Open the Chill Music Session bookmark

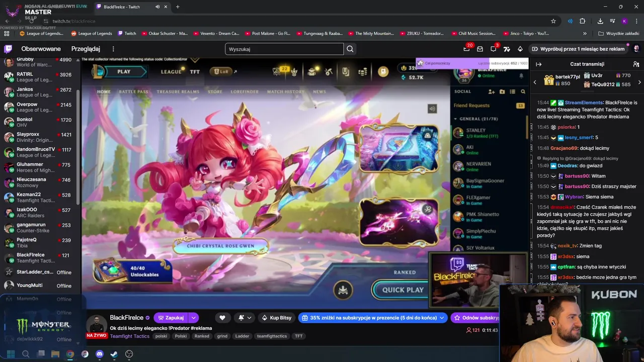[472, 34]
